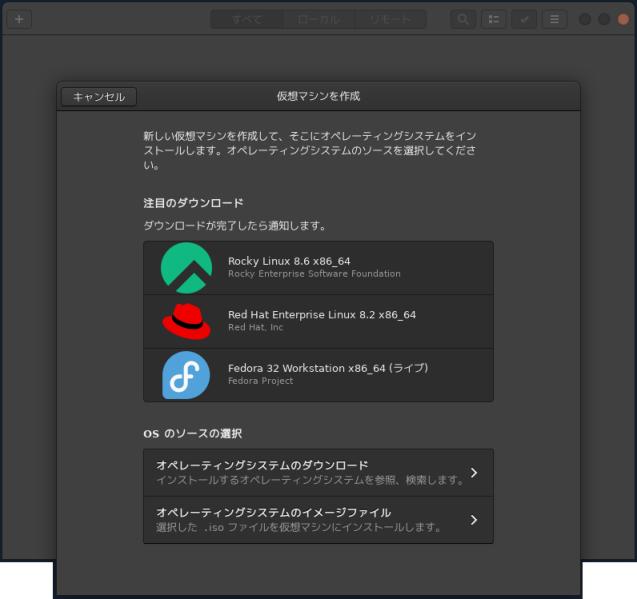Expand chevron for OS image file option
This screenshot has height=599, width=637.
click(474, 520)
